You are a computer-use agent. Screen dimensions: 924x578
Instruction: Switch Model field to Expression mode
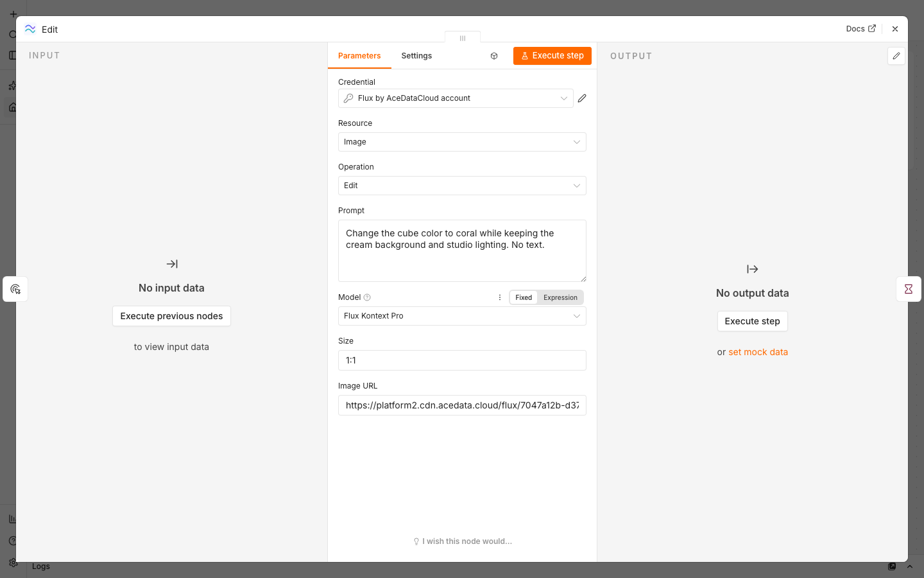[560, 297]
